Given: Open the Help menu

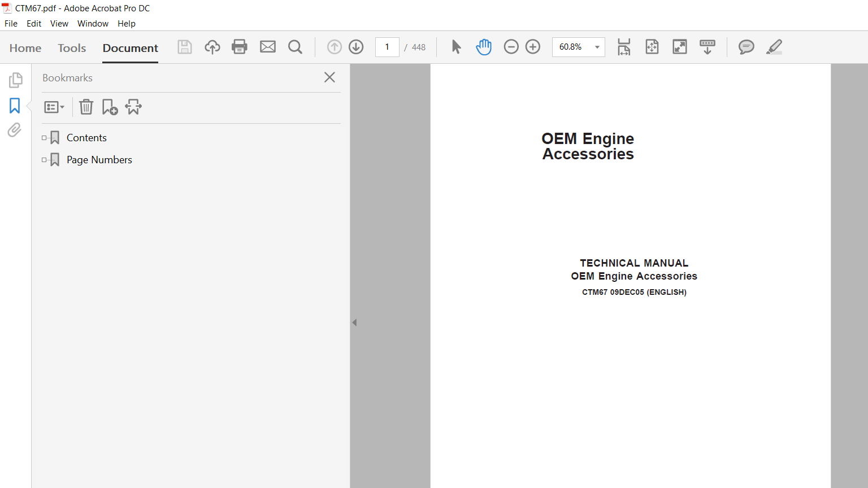Looking at the screenshot, I should 127,24.
